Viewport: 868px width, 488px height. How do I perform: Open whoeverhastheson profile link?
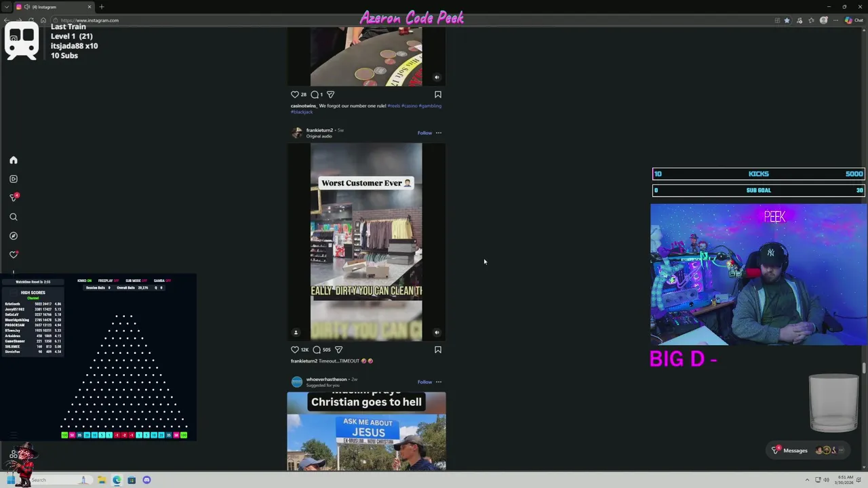coord(326,380)
